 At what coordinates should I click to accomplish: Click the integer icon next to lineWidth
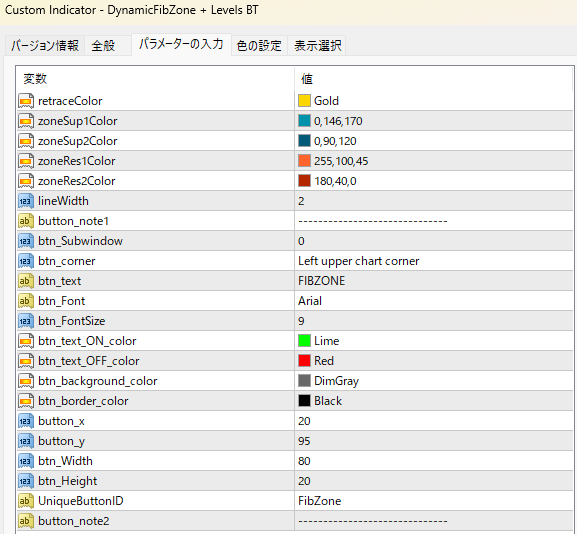click(26, 201)
